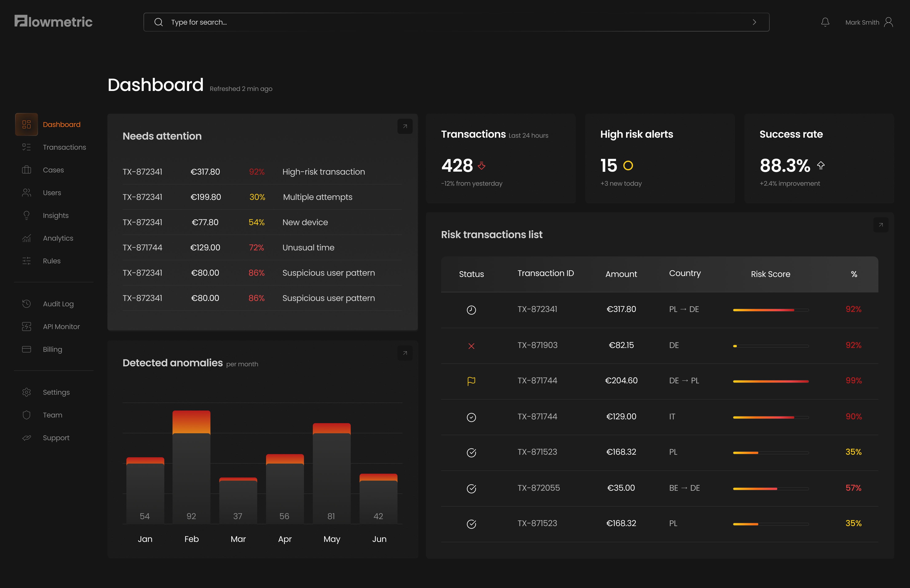Image resolution: width=910 pixels, height=588 pixels.
Task: Click the Flowmetric logo
Action: (54, 21)
